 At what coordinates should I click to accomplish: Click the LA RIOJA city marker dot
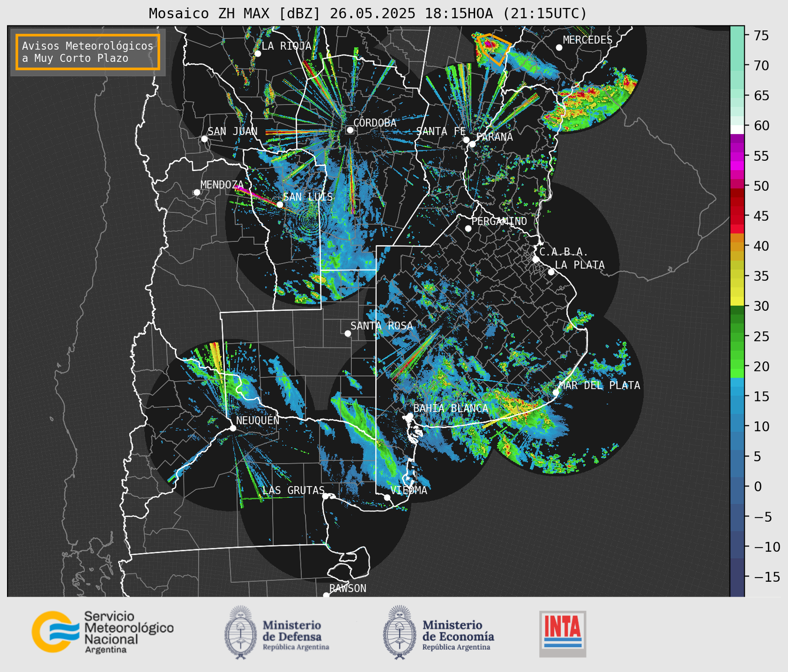[x=258, y=54]
